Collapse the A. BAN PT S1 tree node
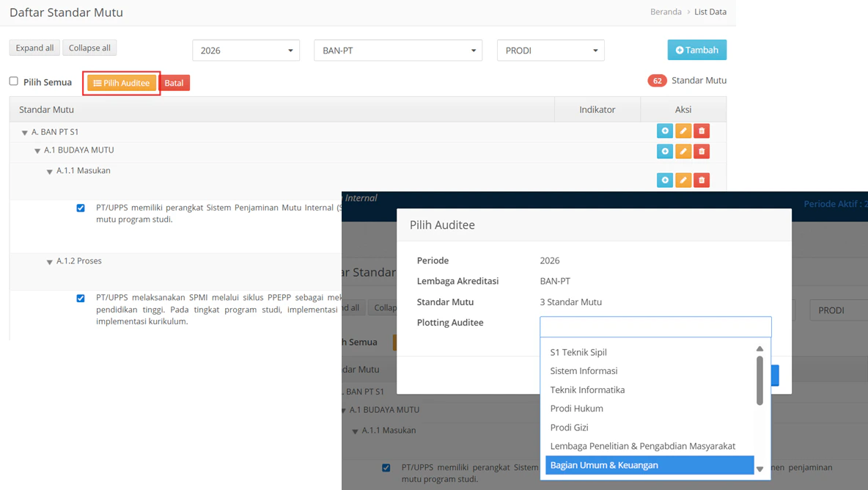Image resolution: width=868 pixels, height=490 pixels. [24, 133]
